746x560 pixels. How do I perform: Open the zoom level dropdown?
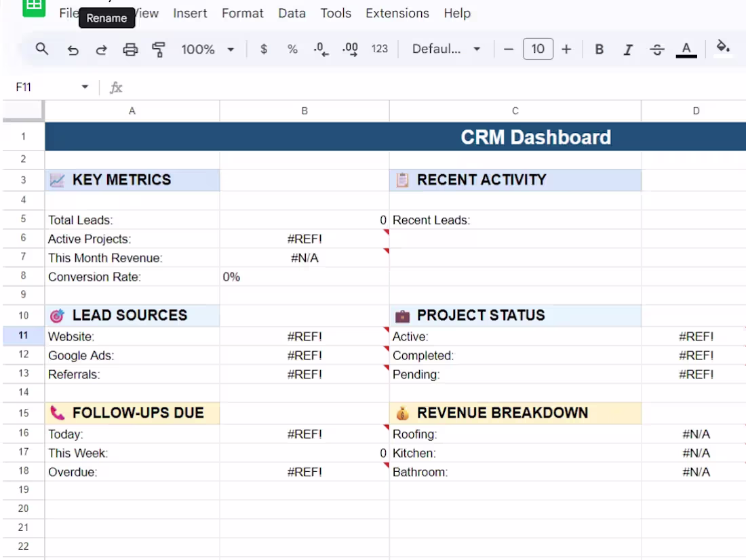208,49
